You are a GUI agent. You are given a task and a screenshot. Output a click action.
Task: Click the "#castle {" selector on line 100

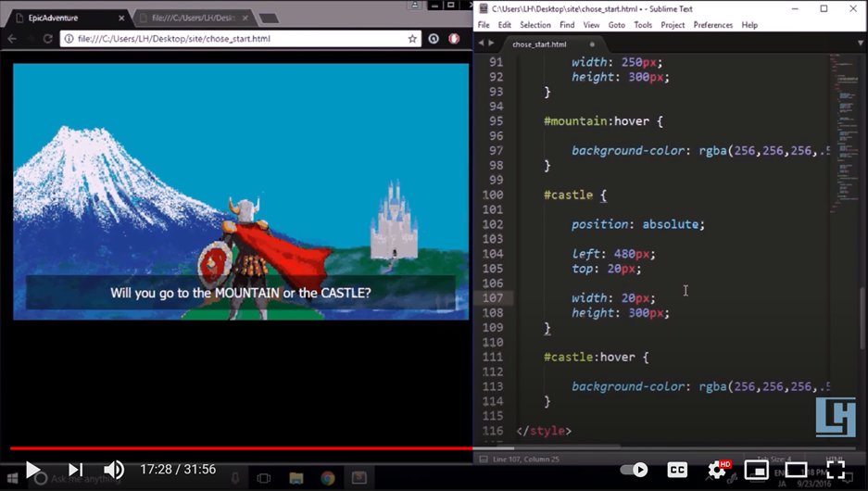click(x=575, y=195)
